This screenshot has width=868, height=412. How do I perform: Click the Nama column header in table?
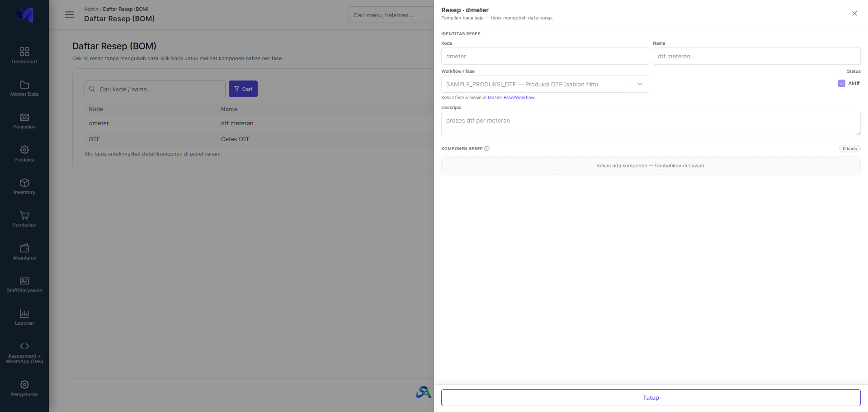(229, 109)
